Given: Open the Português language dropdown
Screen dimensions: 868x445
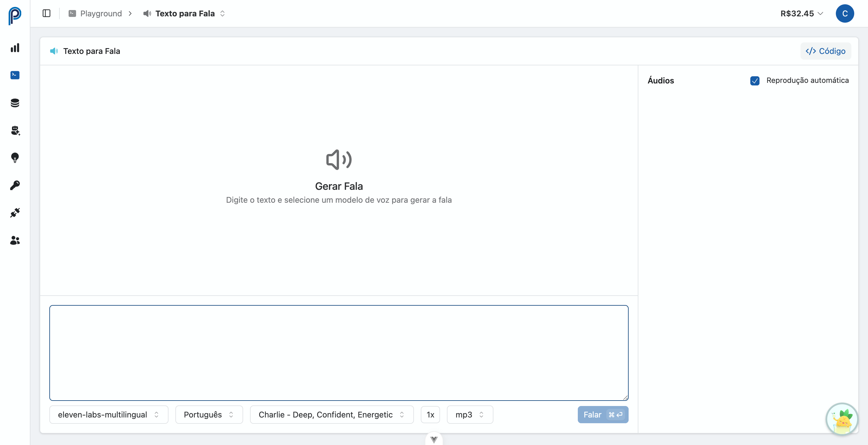Looking at the screenshot, I should click(x=209, y=414).
